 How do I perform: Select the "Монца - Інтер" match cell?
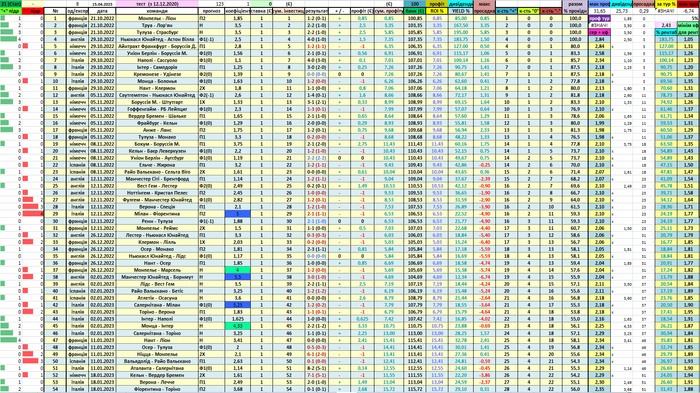157,326
